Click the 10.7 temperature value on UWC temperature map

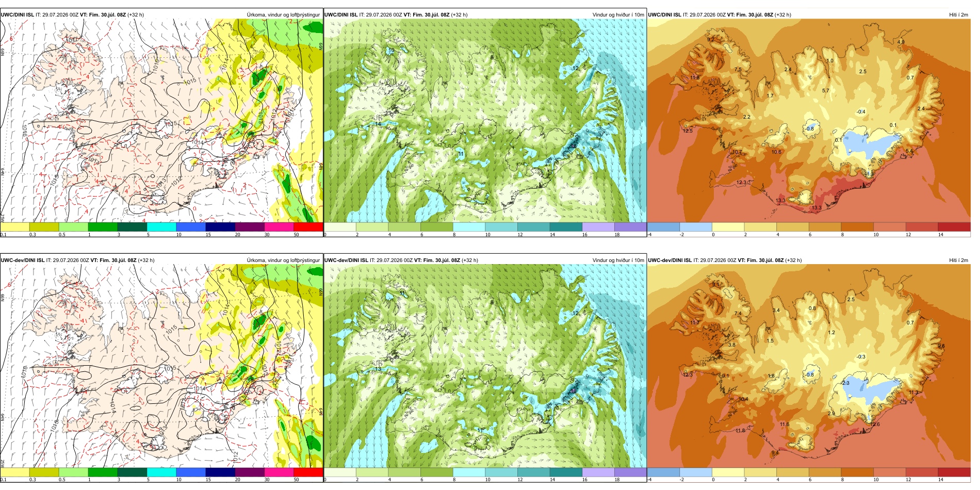(737, 152)
